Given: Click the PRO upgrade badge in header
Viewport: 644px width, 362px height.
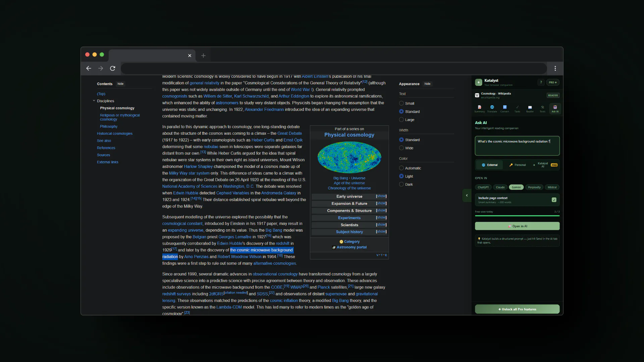Looking at the screenshot, I should pos(553,82).
